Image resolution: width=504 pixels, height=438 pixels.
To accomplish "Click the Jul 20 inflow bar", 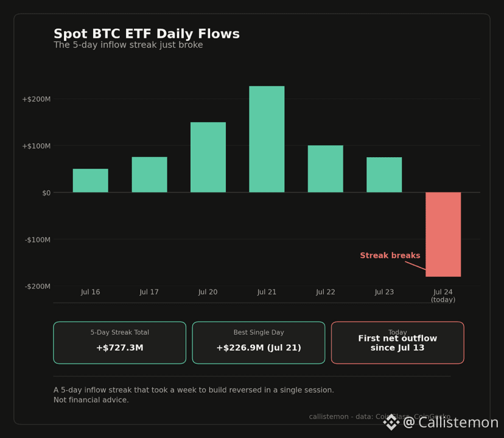I will (x=208, y=157).
